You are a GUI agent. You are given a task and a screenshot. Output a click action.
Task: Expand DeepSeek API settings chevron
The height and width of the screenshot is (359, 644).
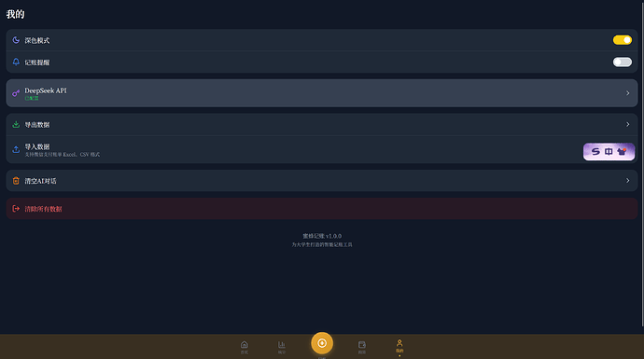point(627,93)
